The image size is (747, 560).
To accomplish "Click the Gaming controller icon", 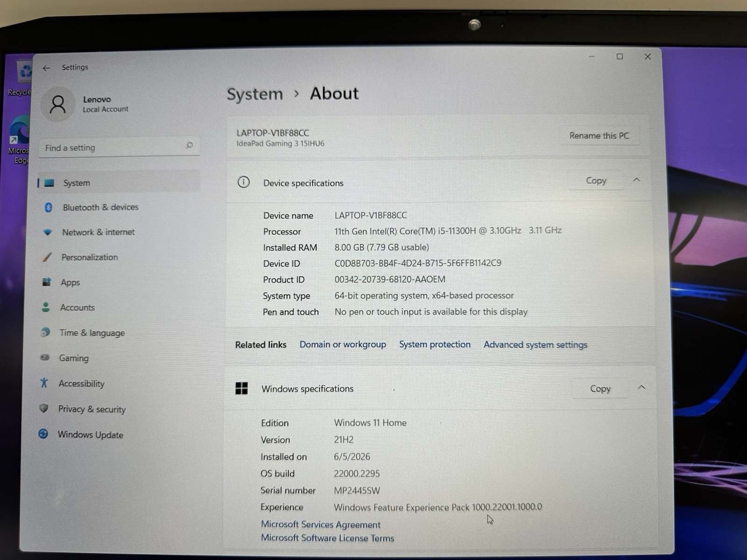I will click(x=45, y=357).
